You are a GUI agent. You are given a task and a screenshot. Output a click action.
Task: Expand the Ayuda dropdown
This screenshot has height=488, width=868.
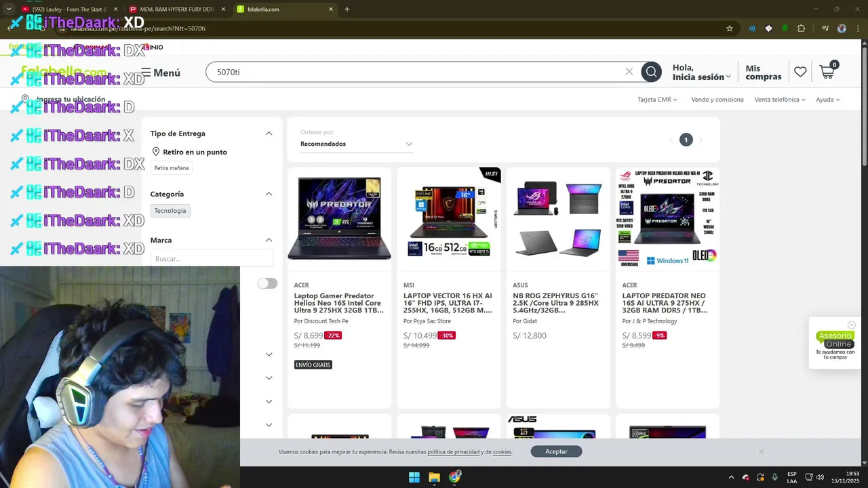point(828,100)
